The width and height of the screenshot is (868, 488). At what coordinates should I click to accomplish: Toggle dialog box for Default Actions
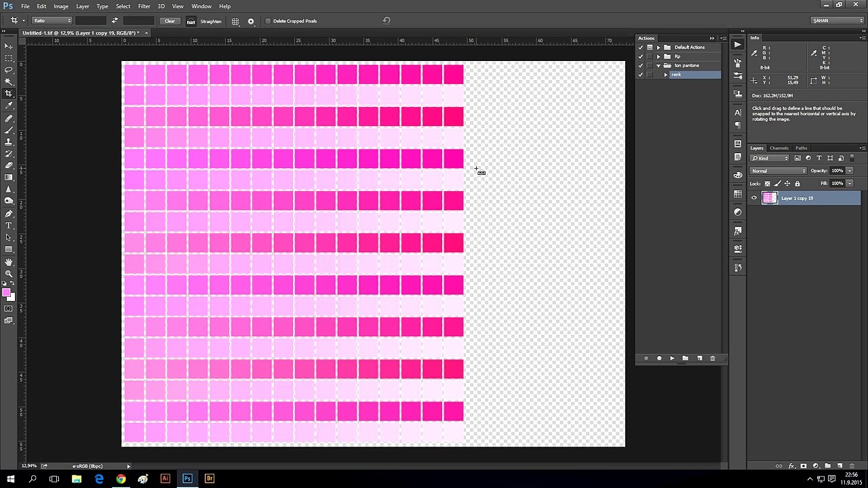click(650, 47)
